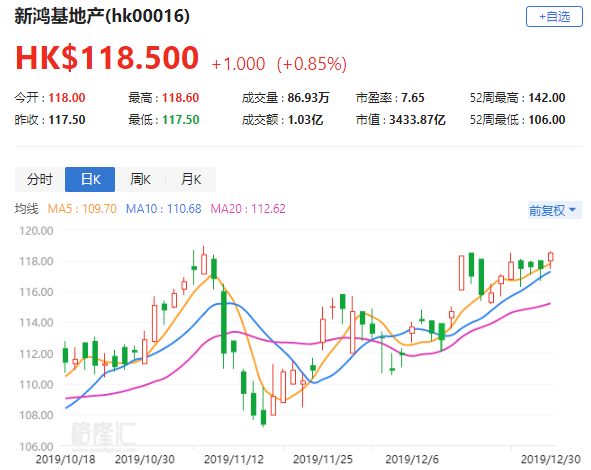Click the 2019/11/25 date axis label
The height and width of the screenshot is (470, 591).
coord(323,459)
